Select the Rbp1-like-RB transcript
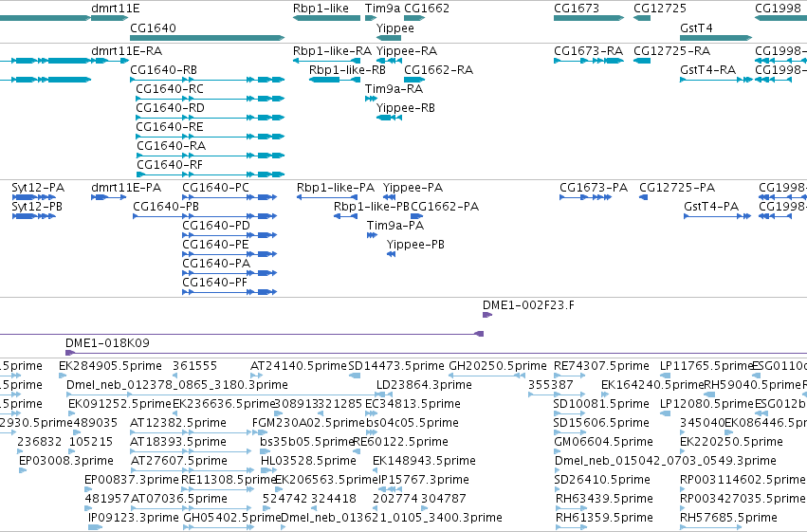 347,70
